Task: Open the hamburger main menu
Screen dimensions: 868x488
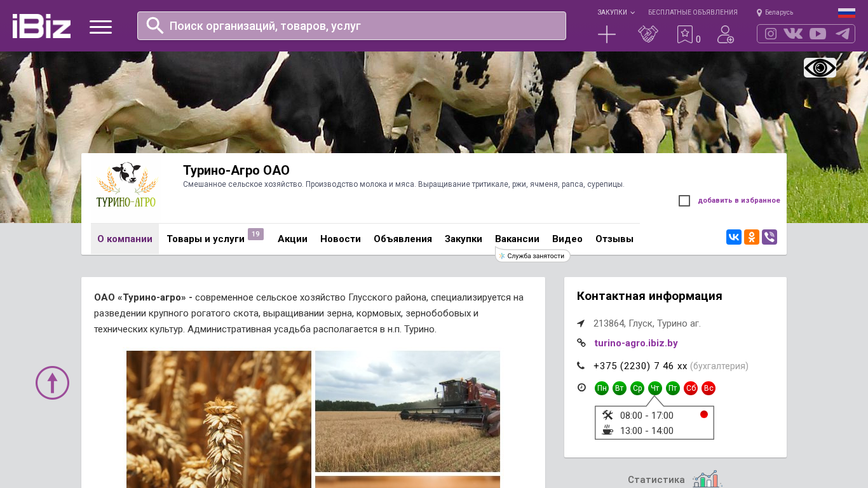Action: coord(100,27)
